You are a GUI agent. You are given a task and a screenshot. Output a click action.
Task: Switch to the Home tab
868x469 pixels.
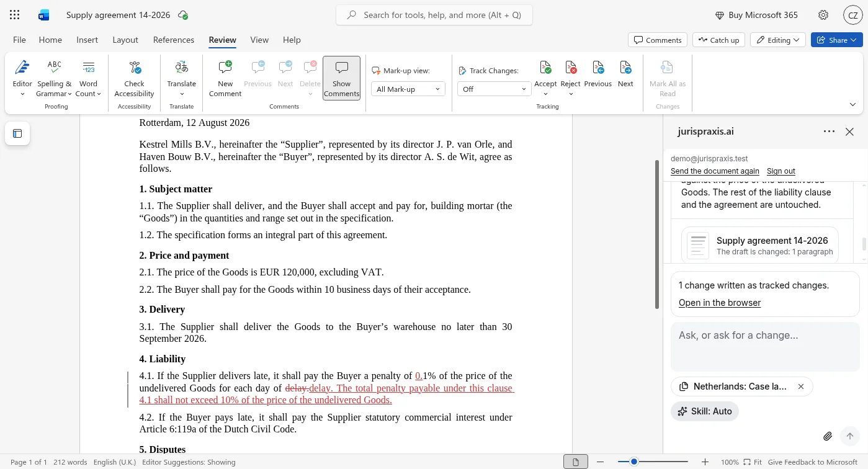(x=50, y=40)
